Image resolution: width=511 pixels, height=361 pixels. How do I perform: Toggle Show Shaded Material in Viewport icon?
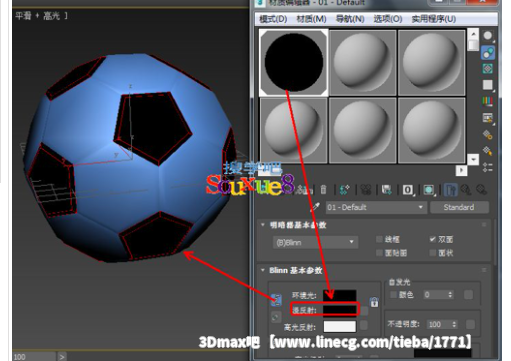[x=429, y=190]
